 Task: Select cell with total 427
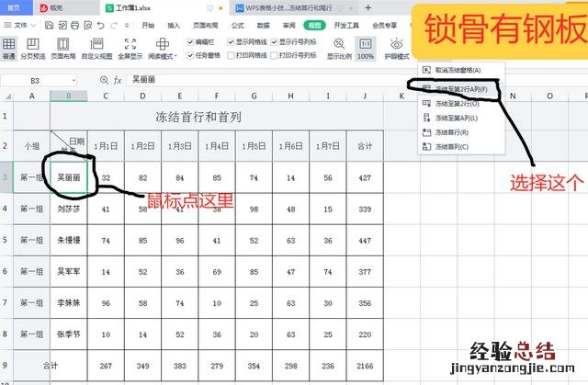click(x=365, y=177)
